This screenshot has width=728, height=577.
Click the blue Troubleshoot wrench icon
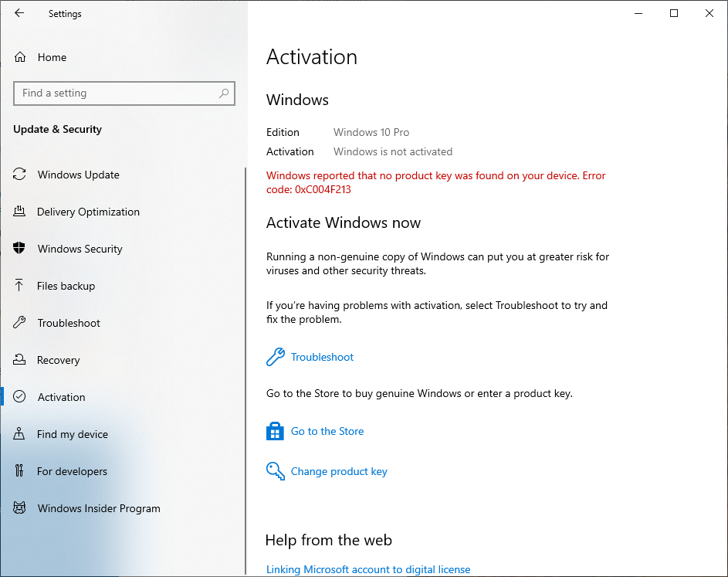click(276, 357)
